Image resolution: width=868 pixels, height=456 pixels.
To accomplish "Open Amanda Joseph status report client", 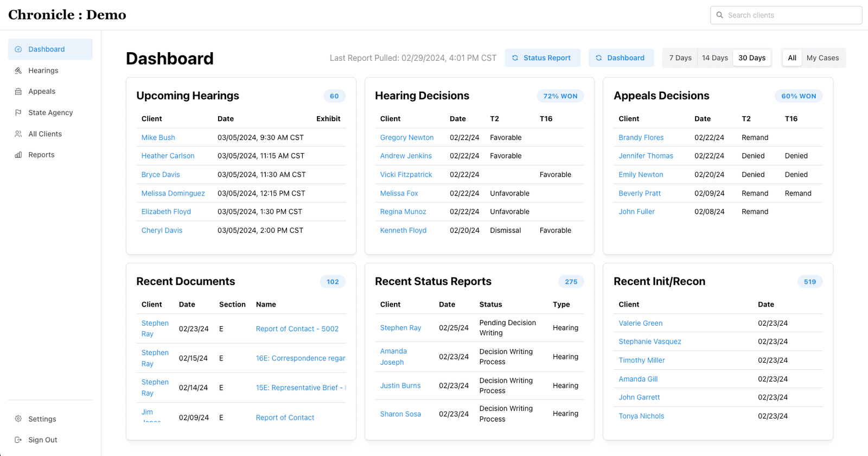I will pos(393,357).
